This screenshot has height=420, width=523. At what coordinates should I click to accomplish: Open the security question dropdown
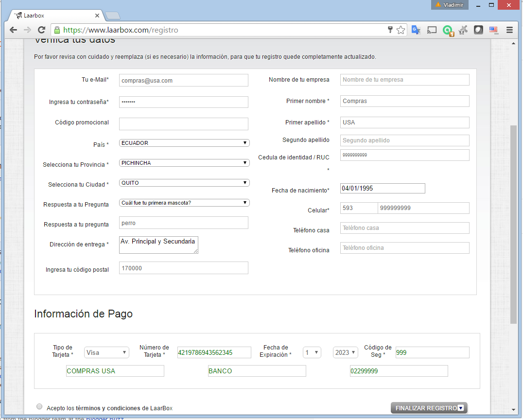coord(184,203)
